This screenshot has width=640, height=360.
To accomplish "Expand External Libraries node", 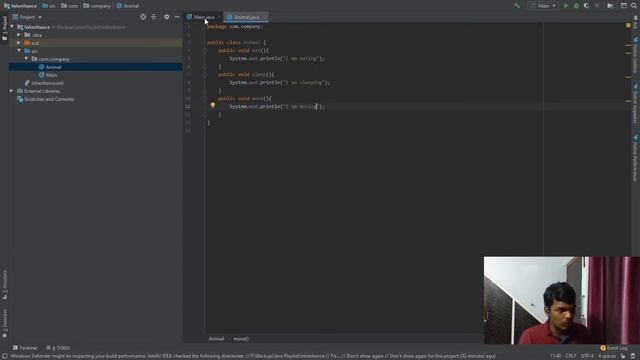I will pos(11,91).
